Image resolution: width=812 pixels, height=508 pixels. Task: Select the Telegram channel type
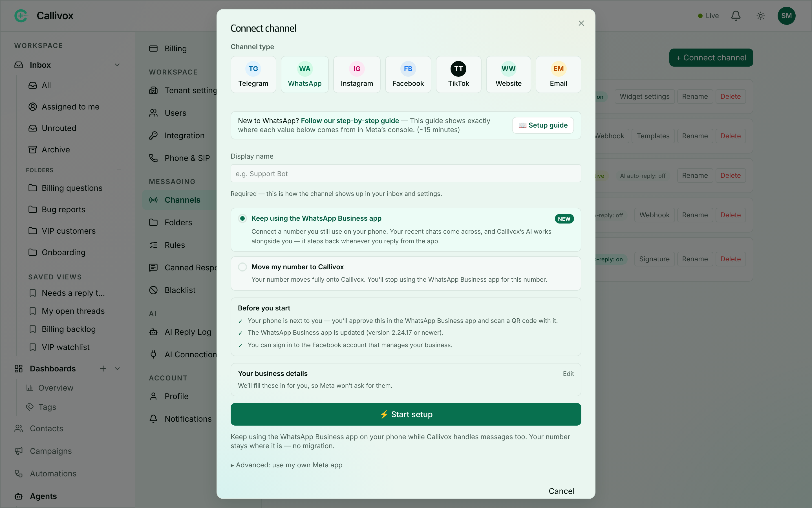pos(253,75)
